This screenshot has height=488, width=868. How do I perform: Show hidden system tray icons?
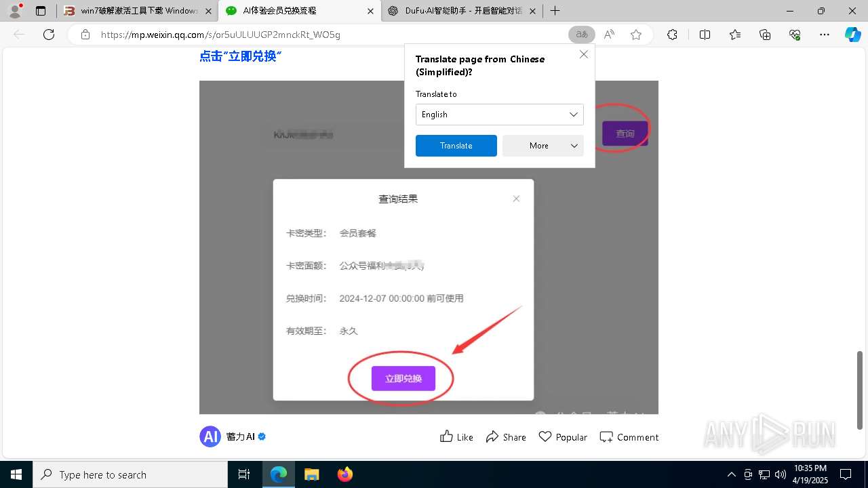731,474
